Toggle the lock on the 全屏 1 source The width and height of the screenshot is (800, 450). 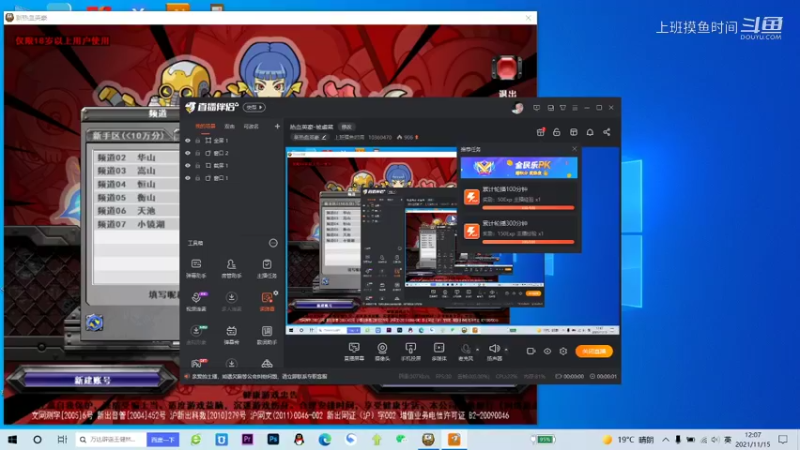coord(198,140)
